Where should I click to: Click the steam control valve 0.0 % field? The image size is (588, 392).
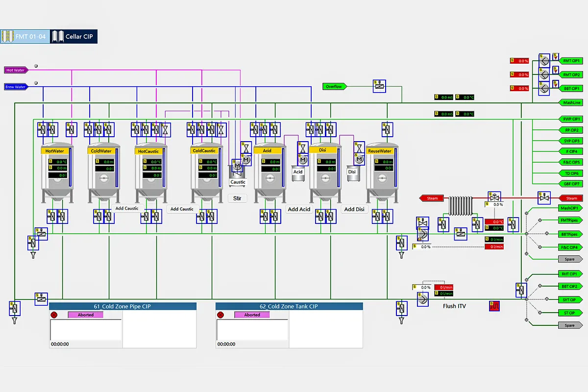pos(494,205)
